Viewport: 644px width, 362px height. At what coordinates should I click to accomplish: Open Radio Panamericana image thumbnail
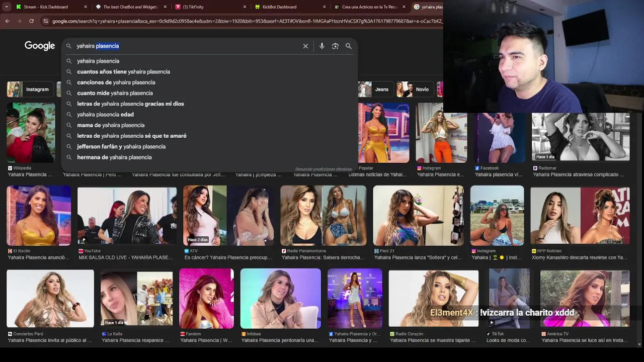324,216
